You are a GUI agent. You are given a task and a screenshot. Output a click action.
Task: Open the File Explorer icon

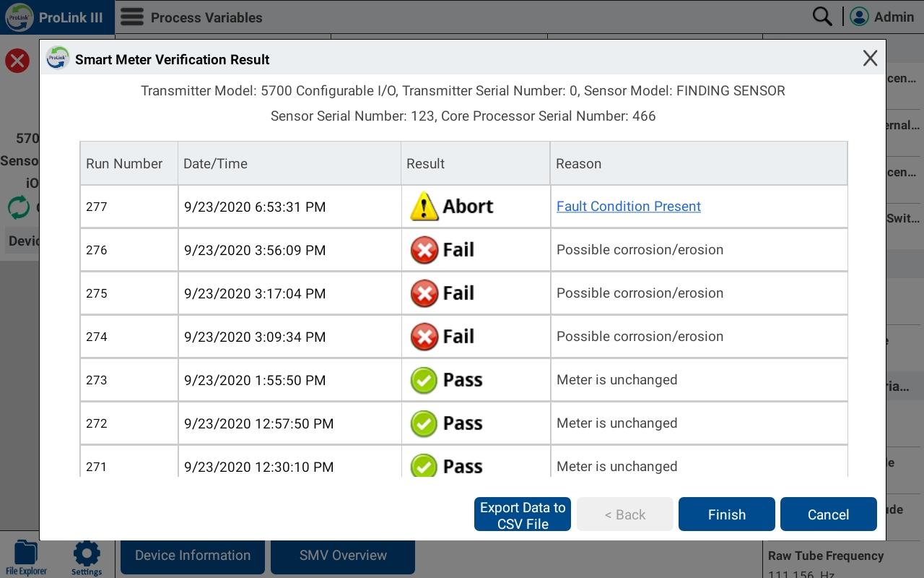pos(26,556)
